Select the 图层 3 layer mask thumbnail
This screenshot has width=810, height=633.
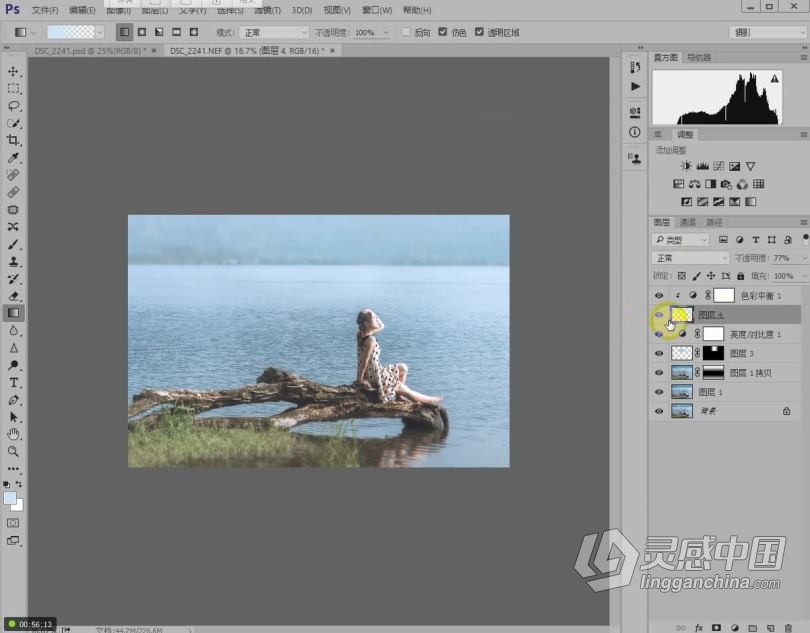[x=713, y=353]
